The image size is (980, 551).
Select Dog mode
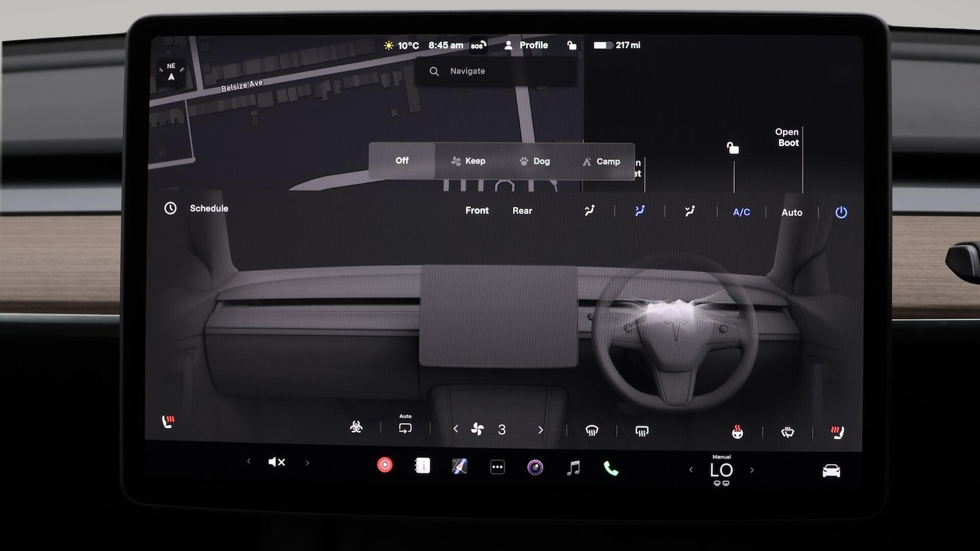(x=534, y=161)
